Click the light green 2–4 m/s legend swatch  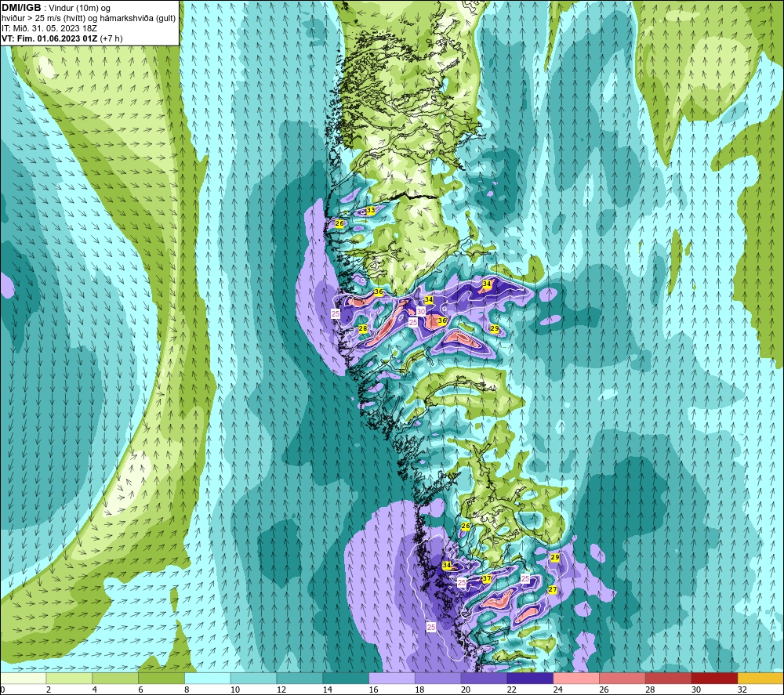(69, 679)
